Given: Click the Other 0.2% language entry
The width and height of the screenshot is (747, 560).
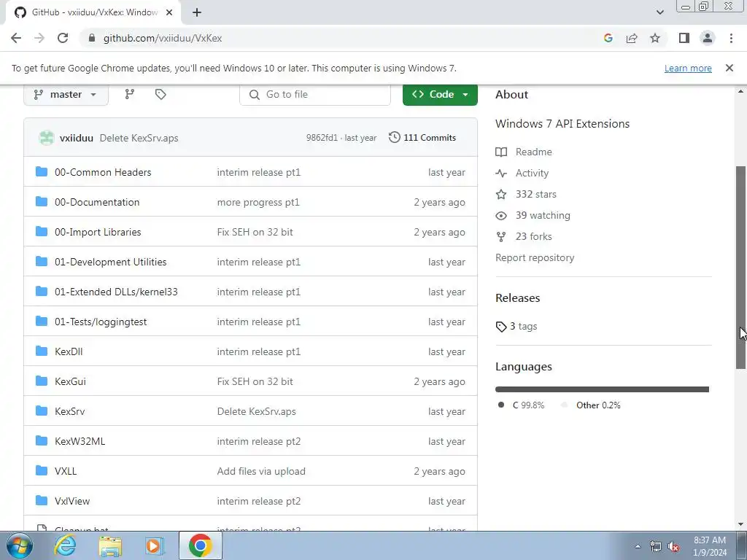Looking at the screenshot, I should click(x=591, y=405).
